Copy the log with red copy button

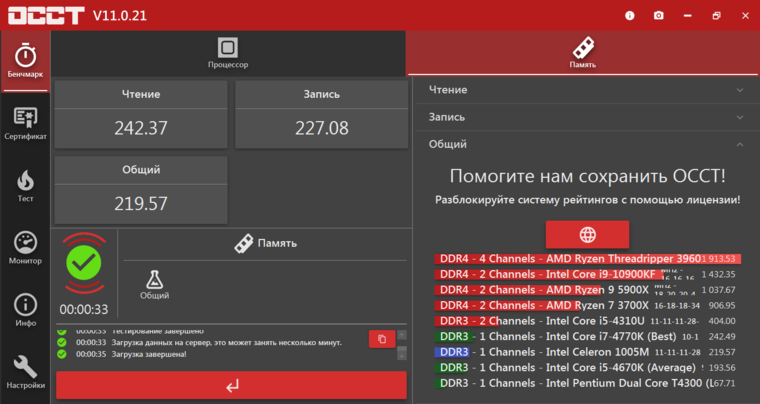382,339
